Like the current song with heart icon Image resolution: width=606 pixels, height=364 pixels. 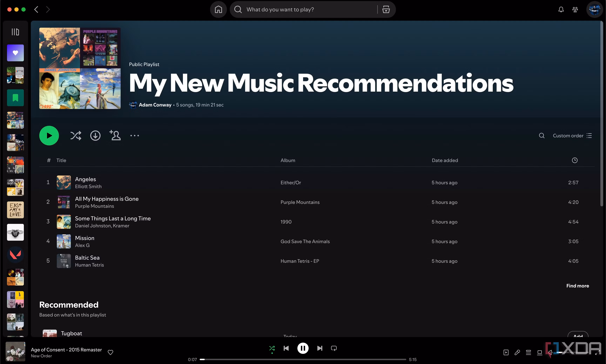110,352
